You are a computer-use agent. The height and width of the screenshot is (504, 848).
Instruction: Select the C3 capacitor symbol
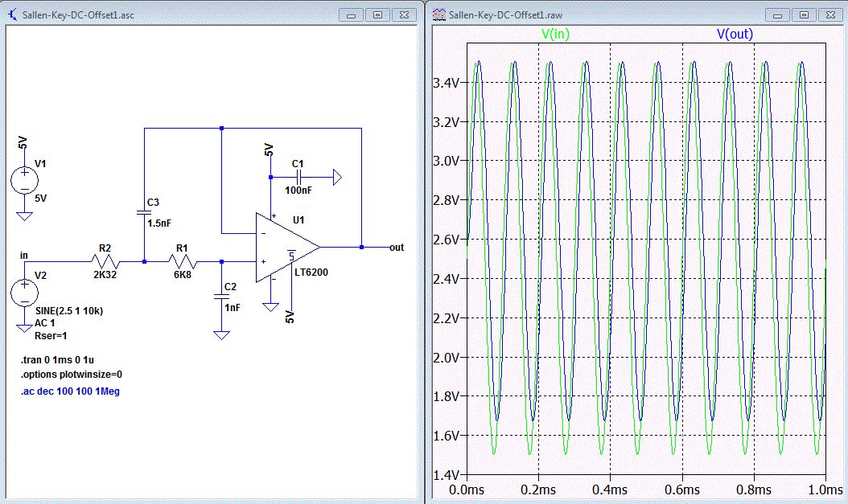coord(144,213)
